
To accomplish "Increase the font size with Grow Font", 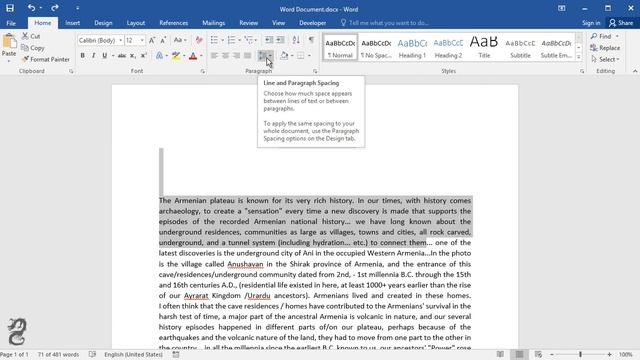I will pyautogui.click(x=152, y=40).
